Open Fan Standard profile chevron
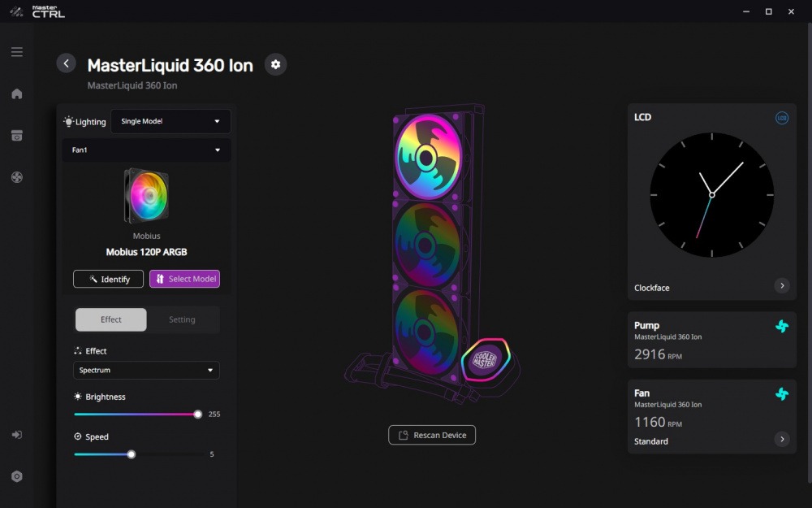The height and width of the screenshot is (508, 812). (782, 439)
